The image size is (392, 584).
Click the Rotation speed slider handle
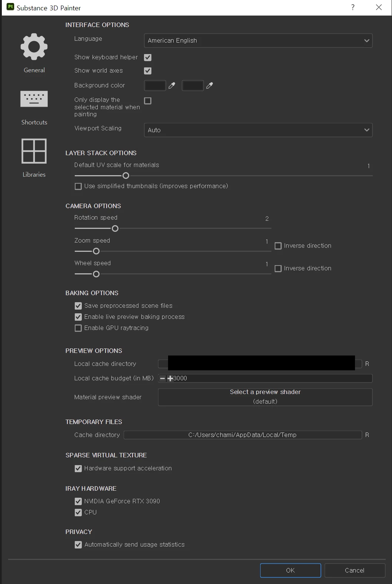[115, 228]
